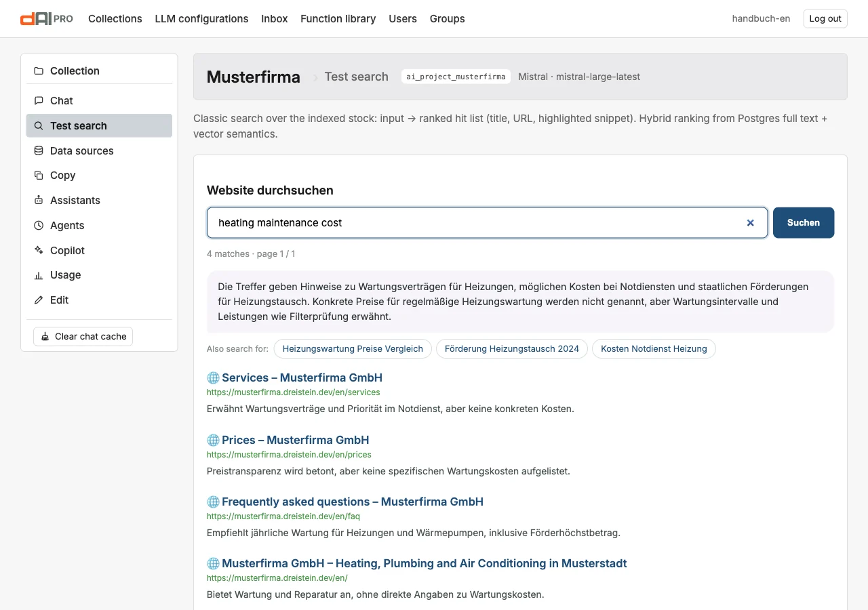868x610 pixels.
Task: Click the globe icon next to Frequently asked questions
Action: 213,502
